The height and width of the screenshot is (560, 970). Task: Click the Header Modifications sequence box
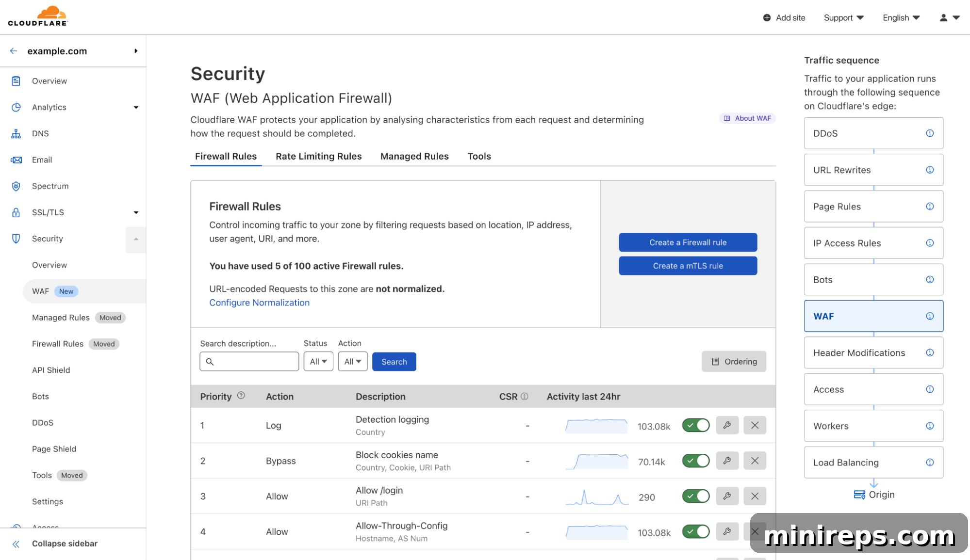pyautogui.click(x=873, y=353)
